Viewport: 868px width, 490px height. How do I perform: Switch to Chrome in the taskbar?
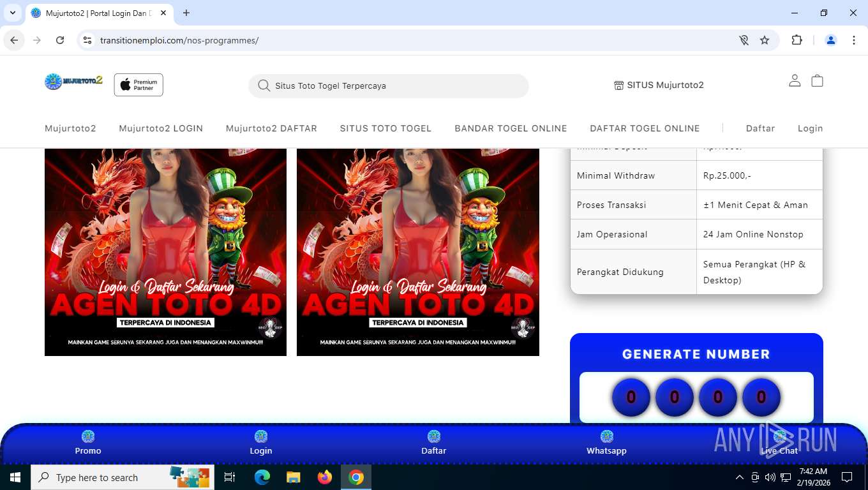(x=356, y=477)
